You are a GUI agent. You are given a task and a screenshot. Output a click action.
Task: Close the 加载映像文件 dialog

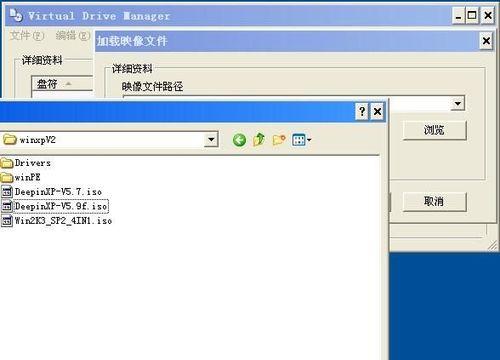(486, 41)
